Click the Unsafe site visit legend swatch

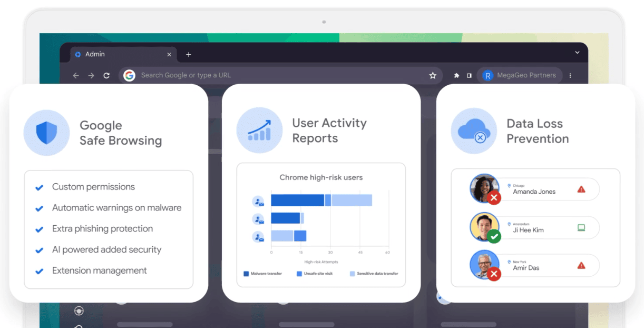[299, 274]
